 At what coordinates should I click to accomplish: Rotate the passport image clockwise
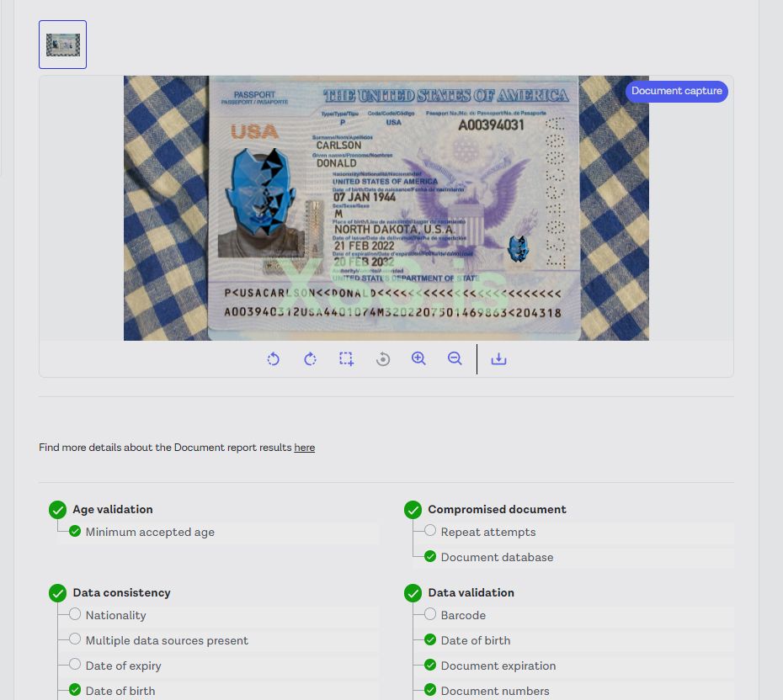tap(310, 358)
